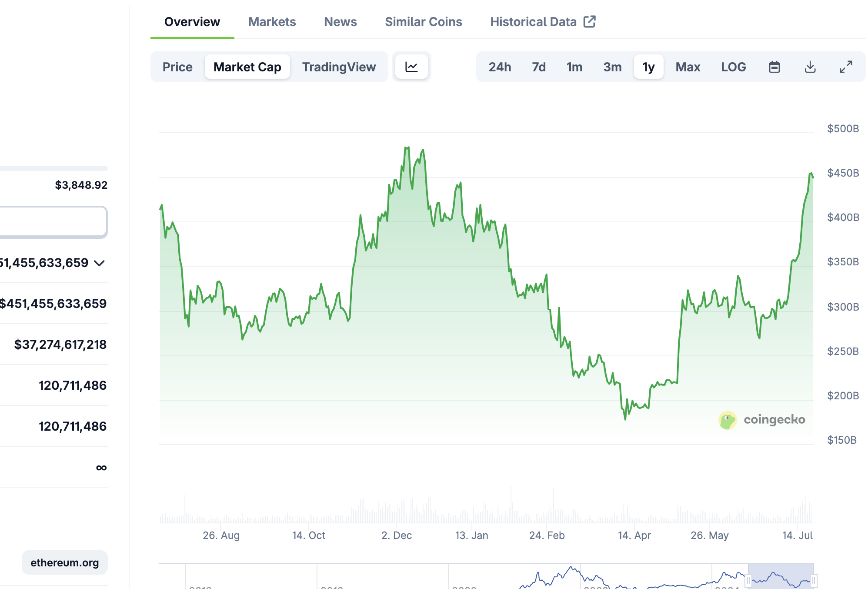Click the shaded navigator selection window
Screen dimensions: 868x589
click(x=781, y=576)
